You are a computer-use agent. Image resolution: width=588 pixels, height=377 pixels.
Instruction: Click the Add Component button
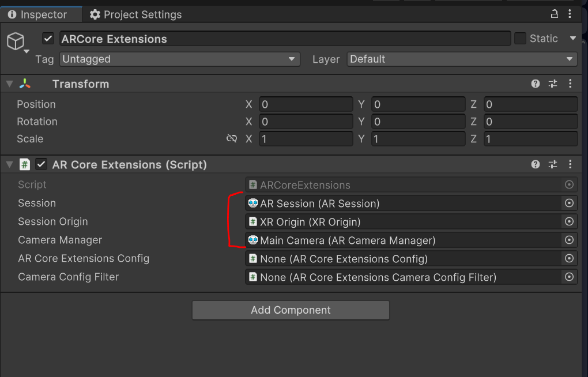[x=291, y=310]
